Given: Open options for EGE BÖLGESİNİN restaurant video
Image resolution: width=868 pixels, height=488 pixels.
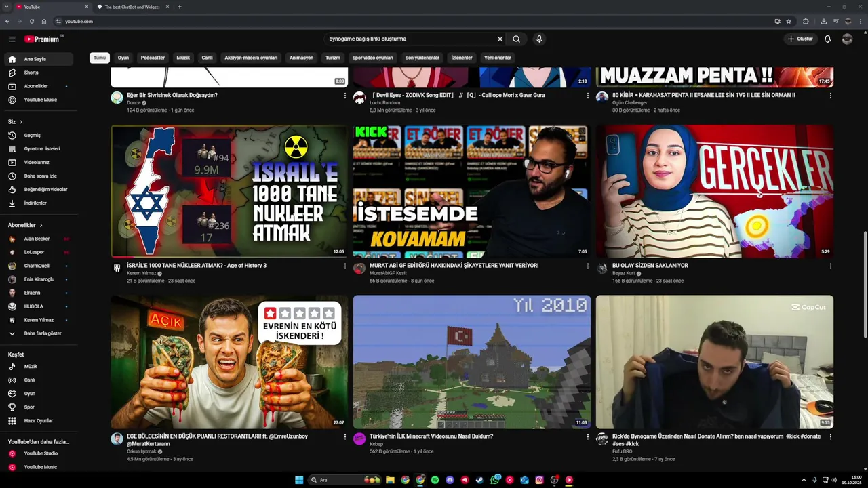Looking at the screenshot, I should point(345,437).
